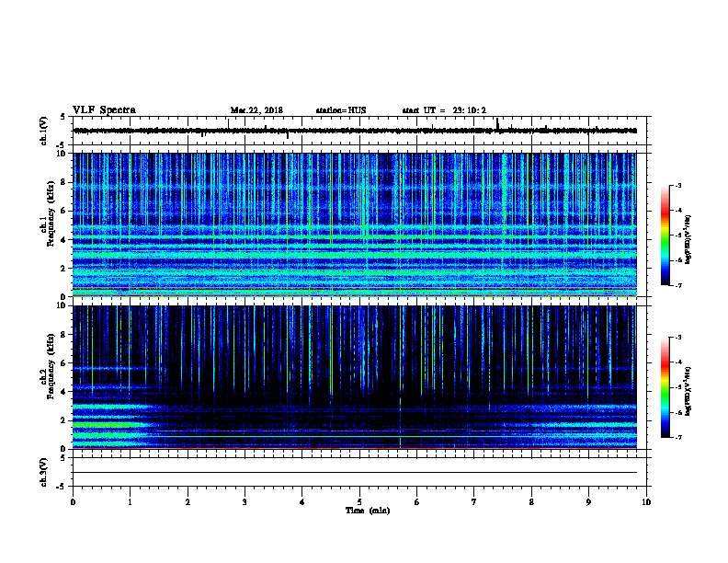Click the time axis tick label "8"

[x=531, y=501]
